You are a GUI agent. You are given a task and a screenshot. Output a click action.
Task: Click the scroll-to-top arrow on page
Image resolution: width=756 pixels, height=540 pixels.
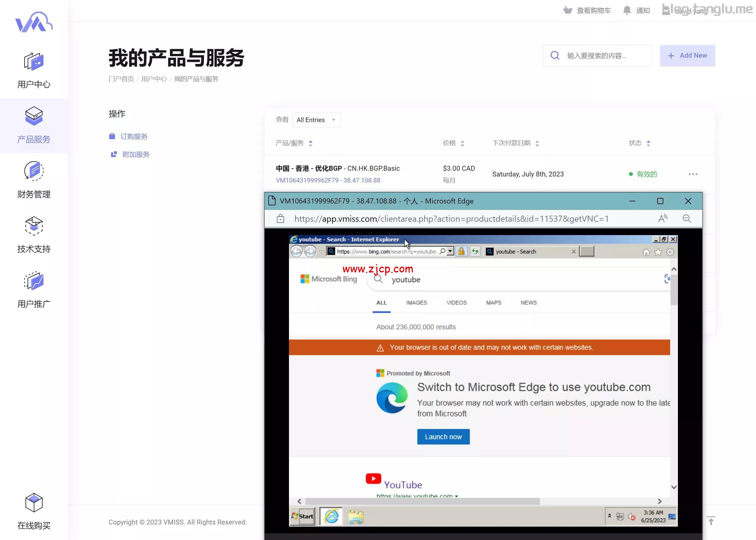[711, 520]
